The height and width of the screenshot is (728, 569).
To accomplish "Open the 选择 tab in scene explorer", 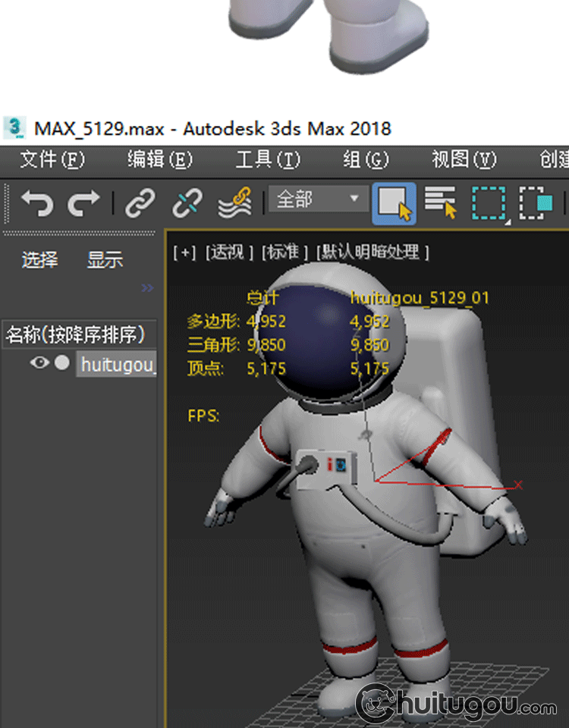I will click(x=40, y=259).
